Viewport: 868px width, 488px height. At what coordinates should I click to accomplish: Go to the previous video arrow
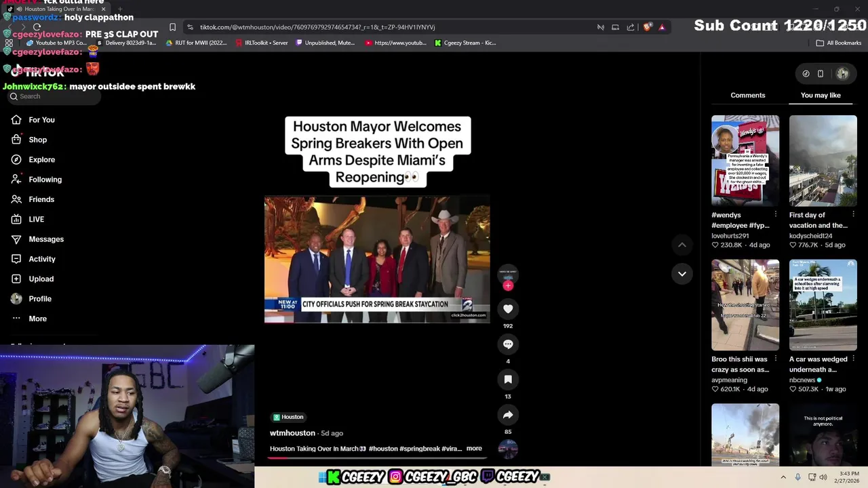tap(682, 245)
